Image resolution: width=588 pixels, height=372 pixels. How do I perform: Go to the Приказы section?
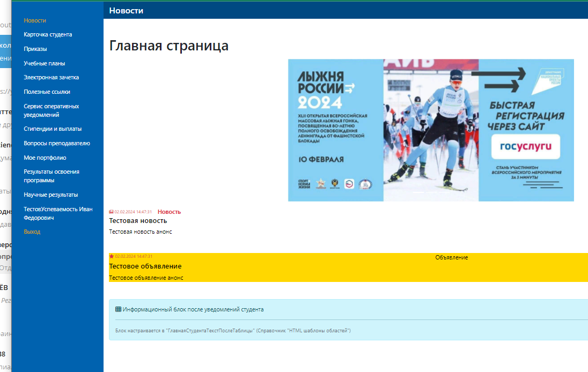tap(35, 49)
